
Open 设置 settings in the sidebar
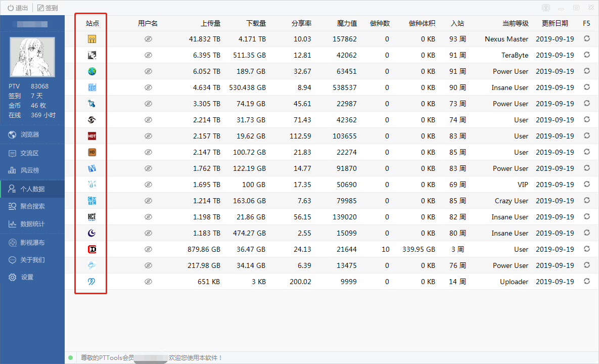[32, 277]
